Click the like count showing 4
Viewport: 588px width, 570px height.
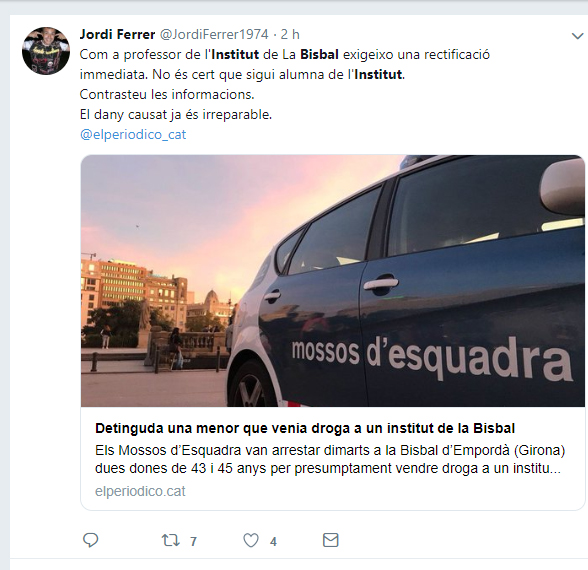click(x=273, y=542)
